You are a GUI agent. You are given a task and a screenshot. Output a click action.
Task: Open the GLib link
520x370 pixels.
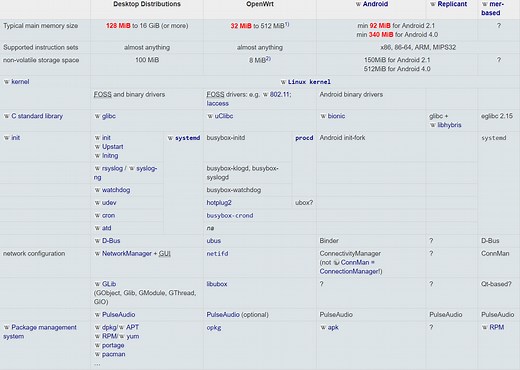[x=109, y=284]
